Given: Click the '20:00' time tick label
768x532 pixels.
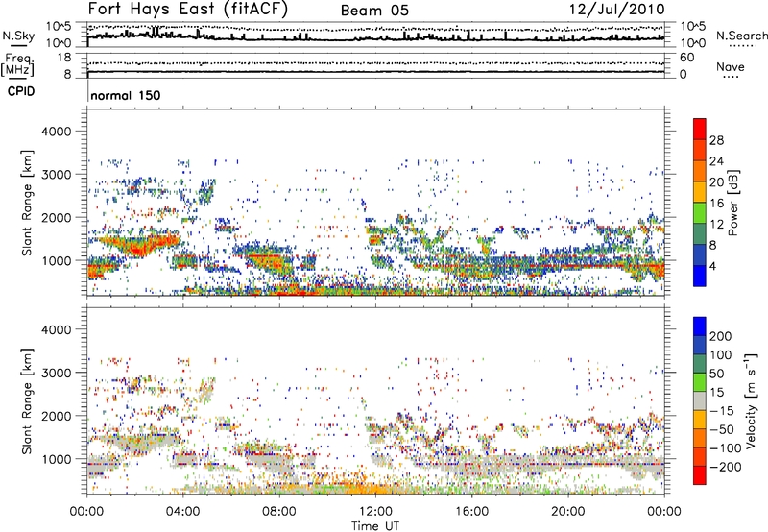Looking at the screenshot, I should click(568, 512).
